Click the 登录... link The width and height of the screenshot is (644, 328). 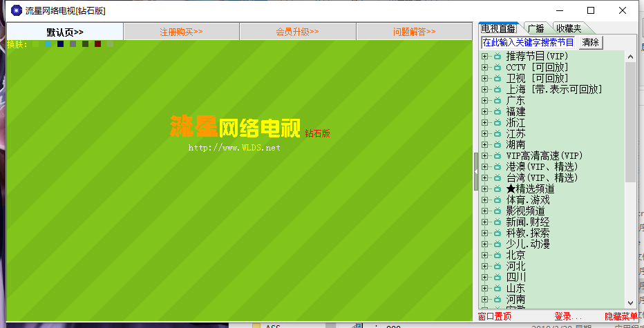pos(568,316)
